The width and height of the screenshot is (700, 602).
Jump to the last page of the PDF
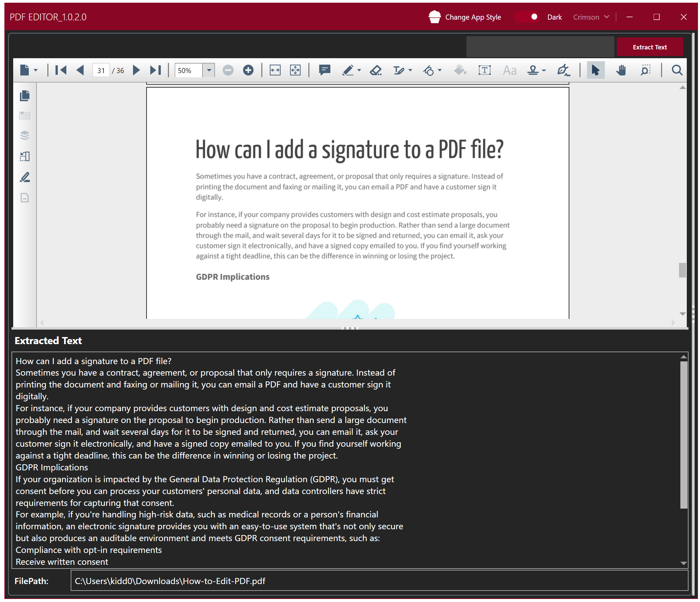pyautogui.click(x=155, y=70)
